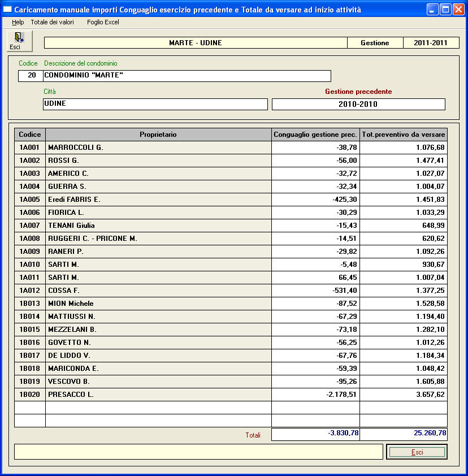468x476 pixels.
Task: Select preventivo cell 1.528,58 for MION Michele
Action: click(x=404, y=304)
